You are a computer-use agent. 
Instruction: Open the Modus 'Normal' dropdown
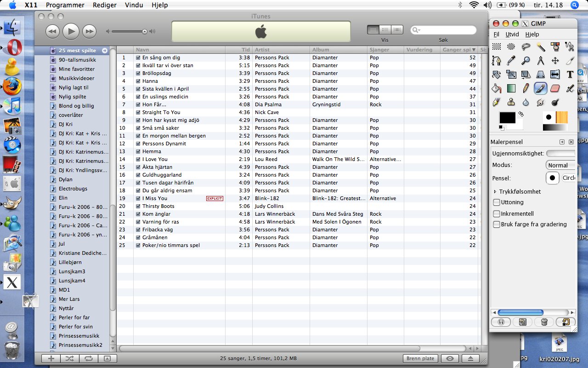pyautogui.click(x=560, y=165)
